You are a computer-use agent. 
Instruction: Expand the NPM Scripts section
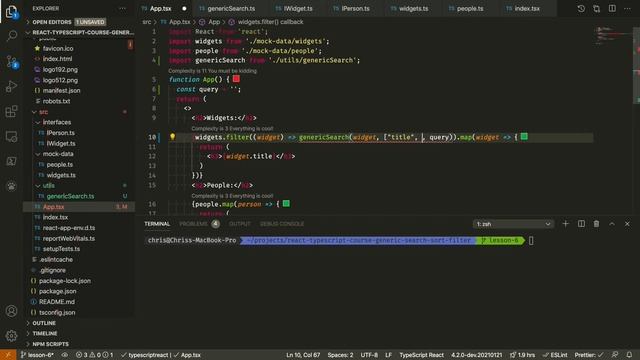click(28, 344)
